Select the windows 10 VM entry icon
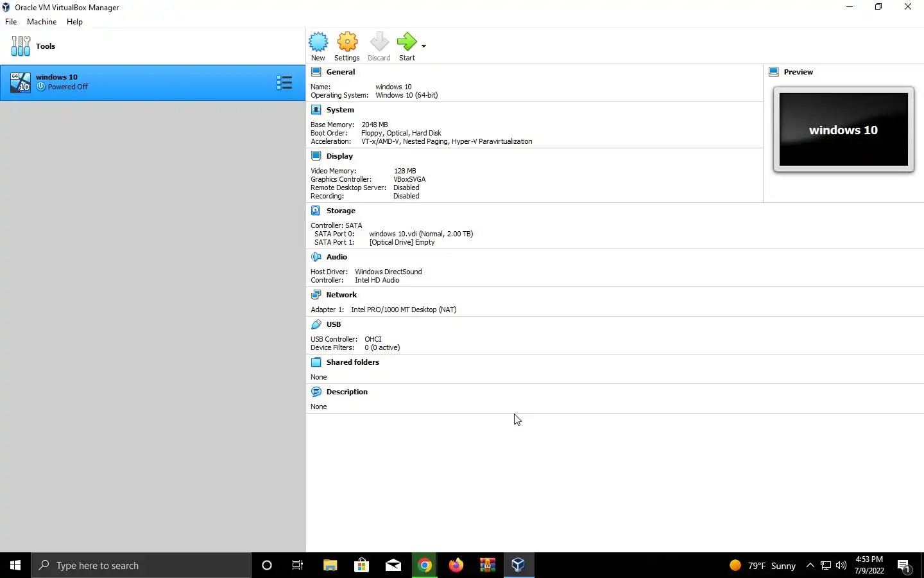The width and height of the screenshot is (924, 578). point(20,82)
